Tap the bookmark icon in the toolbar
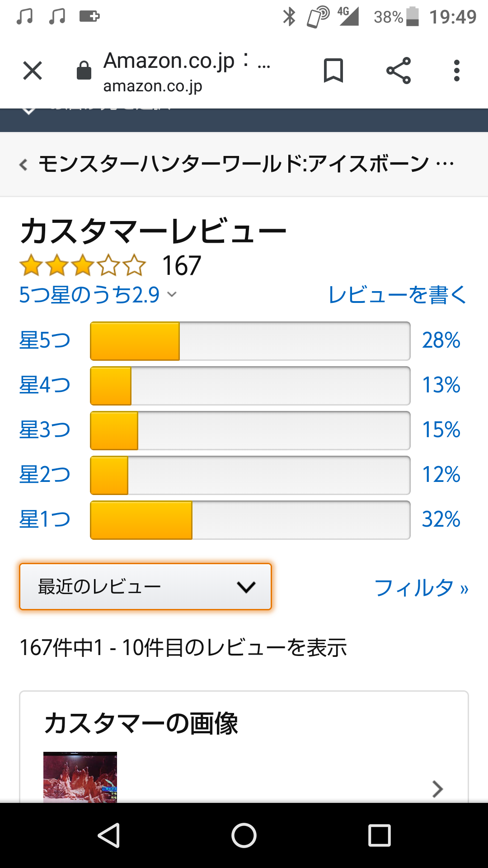 coord(333,71)
